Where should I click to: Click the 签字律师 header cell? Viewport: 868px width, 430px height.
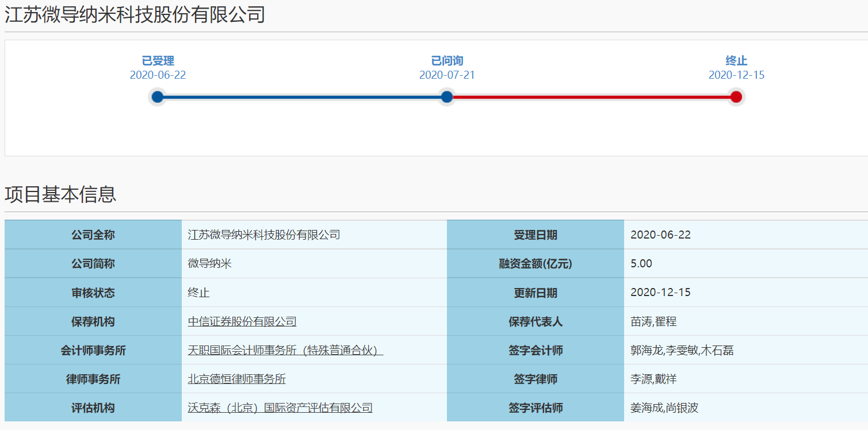536,379
